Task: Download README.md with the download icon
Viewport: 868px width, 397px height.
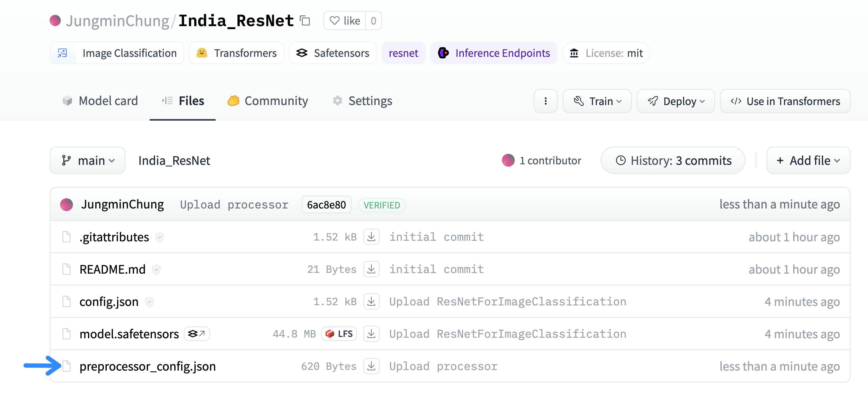Action: point(371,269)
